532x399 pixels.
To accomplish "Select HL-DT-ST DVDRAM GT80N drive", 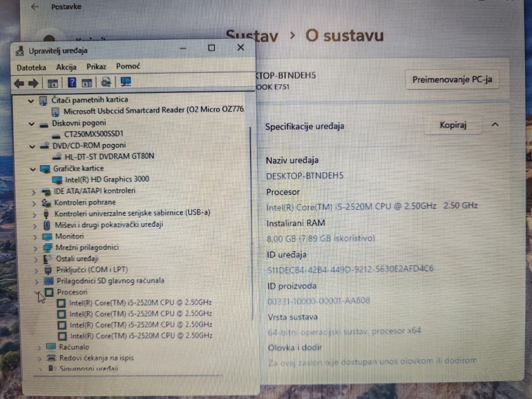I will tap(109, 156).
